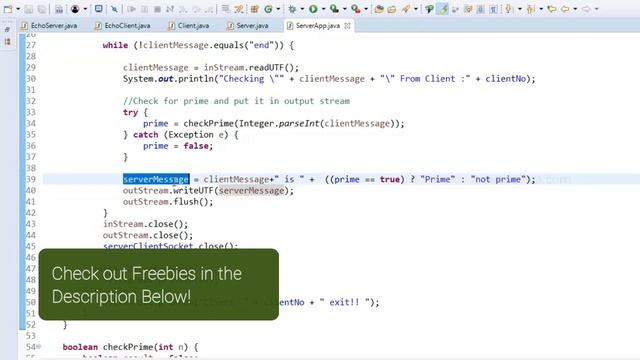Collapse the checkPrime method at line 54
This screenshot has width=640, height=360.
(x=39, y=347)
